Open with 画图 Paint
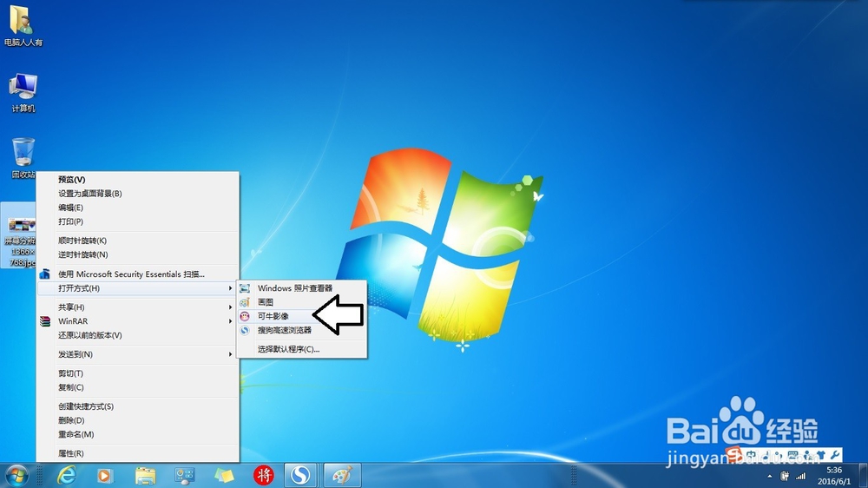This screenshot has height=488, width=868. click(302, 302)
